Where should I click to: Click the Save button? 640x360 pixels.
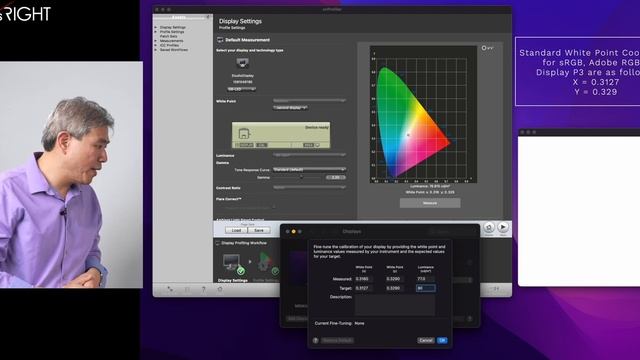coord(259,230)
